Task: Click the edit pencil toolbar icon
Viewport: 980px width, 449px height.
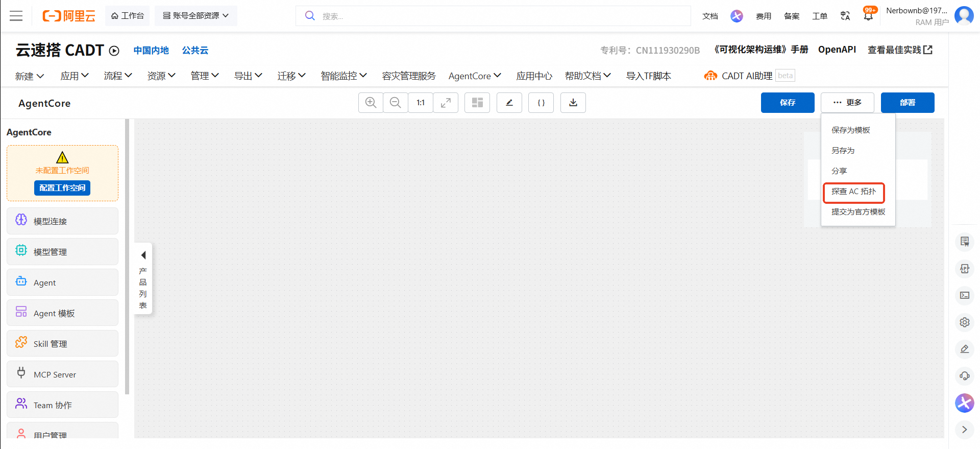Action: (509, 103)
